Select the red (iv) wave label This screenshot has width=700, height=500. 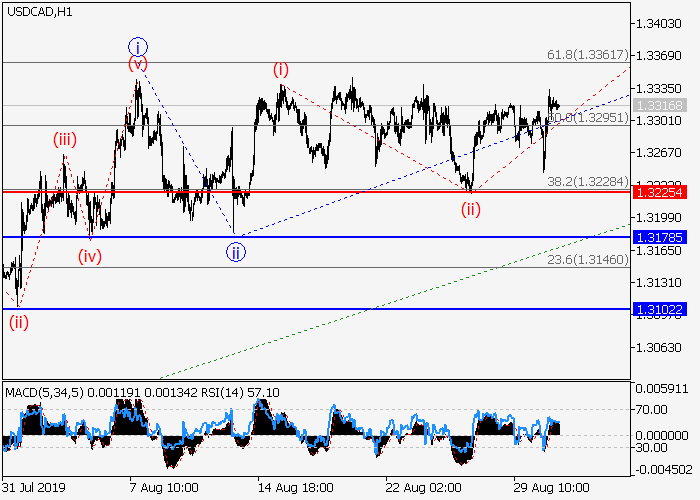91,255
